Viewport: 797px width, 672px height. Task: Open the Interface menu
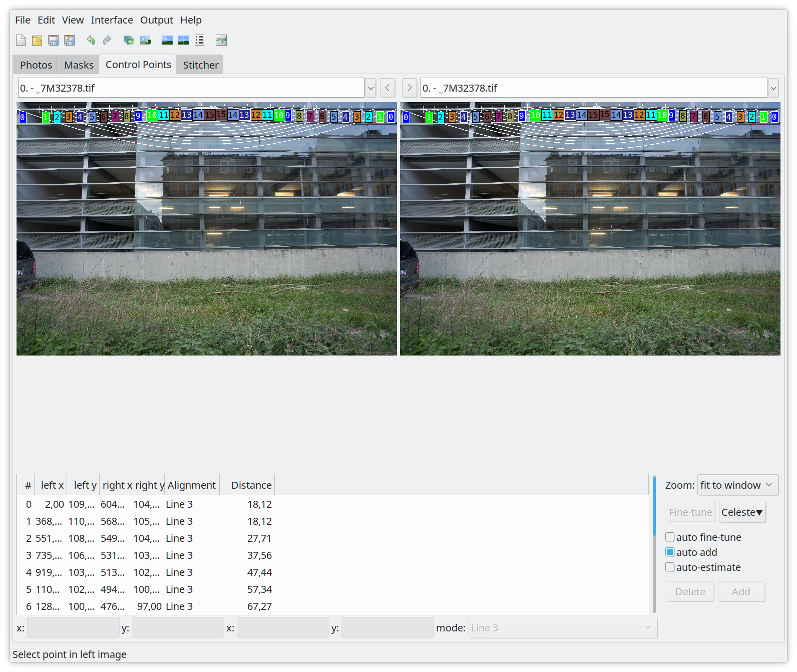tap(112, 20)
